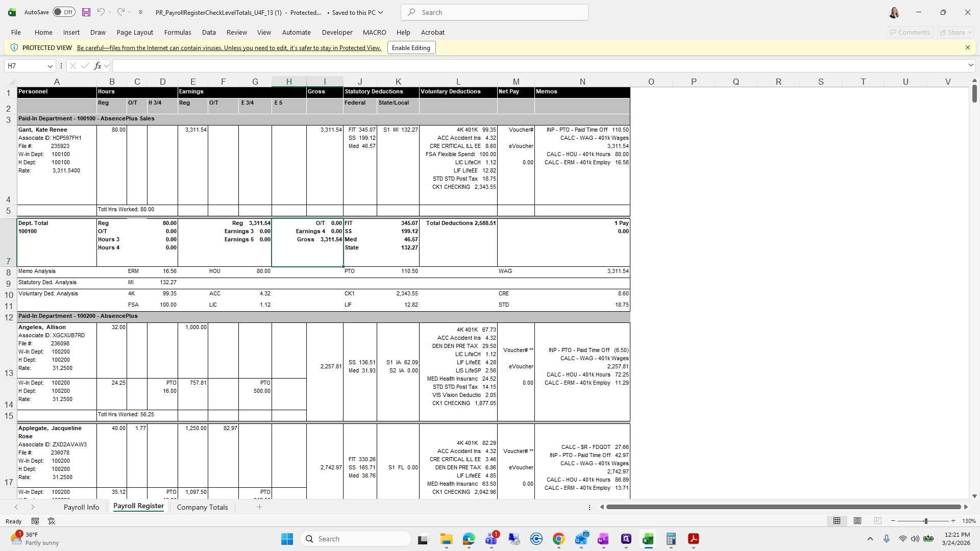980x551 pixels.
Task: Click the Redo icon
Action: pyautogui.click(x=121, y=12)
